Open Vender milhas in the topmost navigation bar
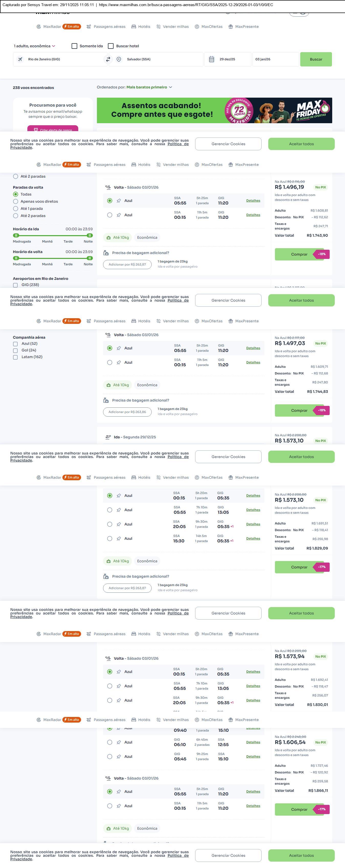The height and width of the screenshot is (868, 345). click(172, 27)
